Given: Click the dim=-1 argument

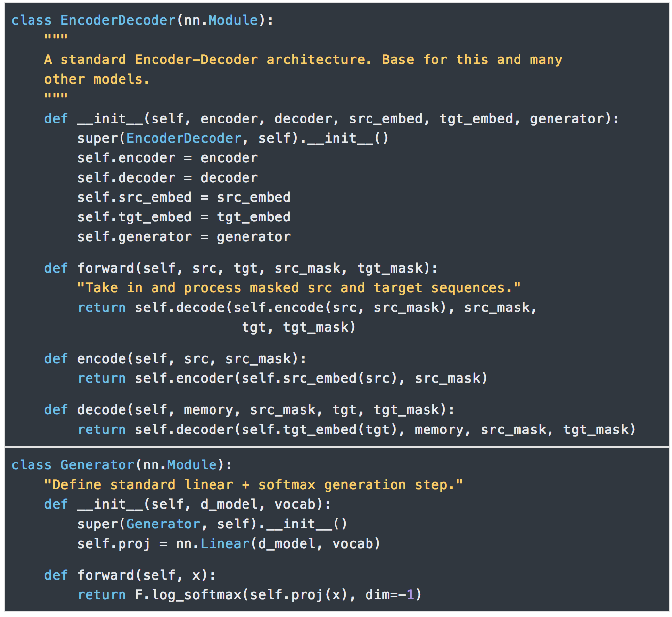Looking at the screenshot, I should coord(390,595).
